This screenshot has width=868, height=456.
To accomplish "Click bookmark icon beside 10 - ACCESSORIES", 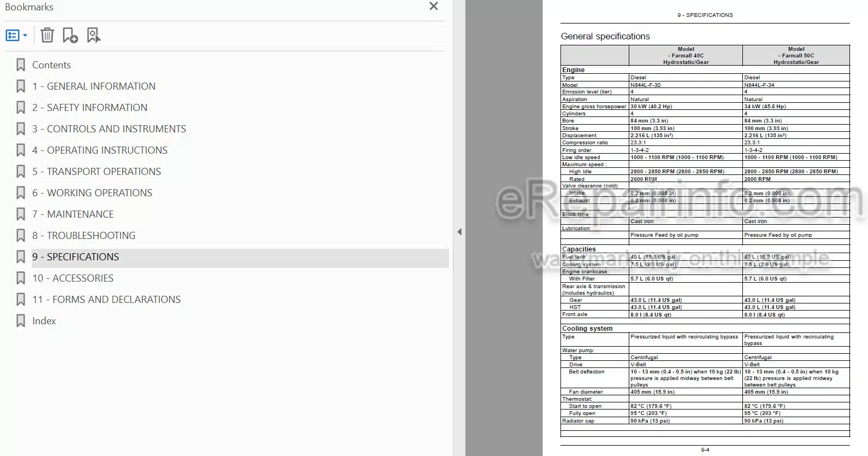I will (21, 278).
